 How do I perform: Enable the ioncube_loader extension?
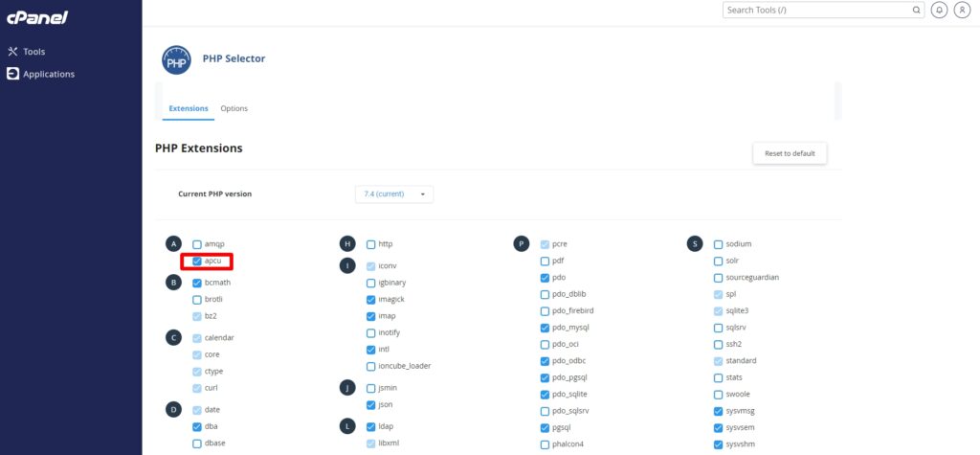[370, 366]
